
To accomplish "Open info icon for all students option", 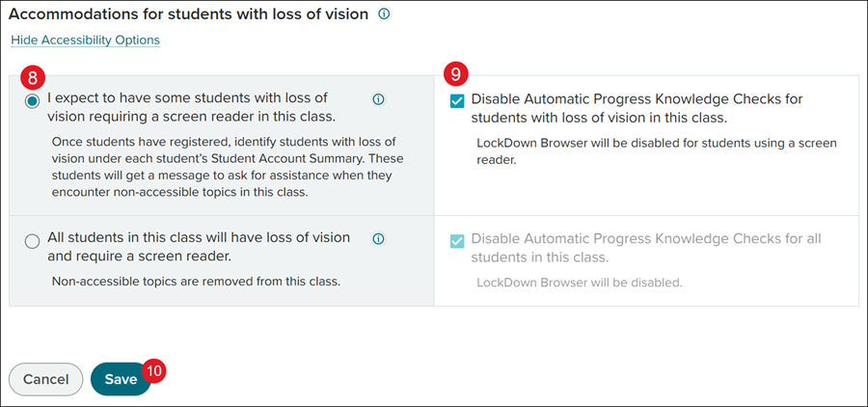I will coord(378,239).
